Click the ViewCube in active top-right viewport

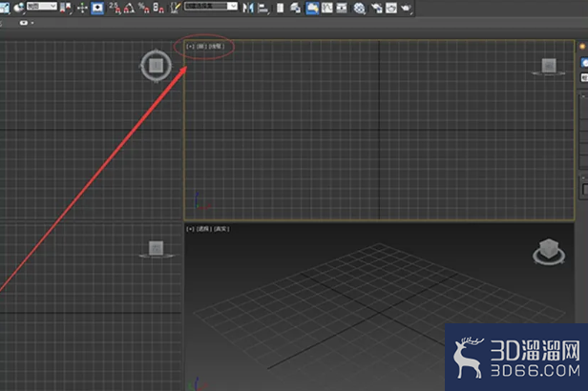[549, 66]
